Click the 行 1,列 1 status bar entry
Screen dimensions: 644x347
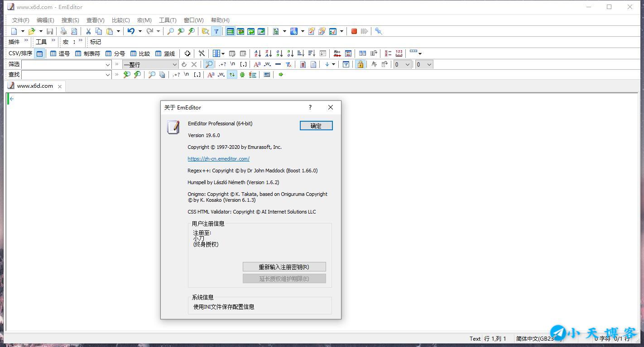tap(495, 338)
